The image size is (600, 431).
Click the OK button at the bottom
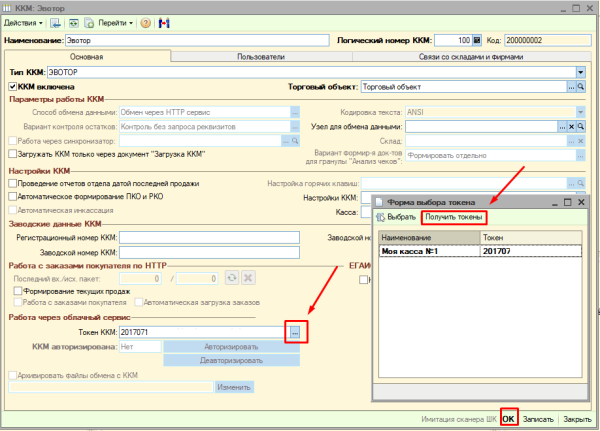(x=508, y=418)
